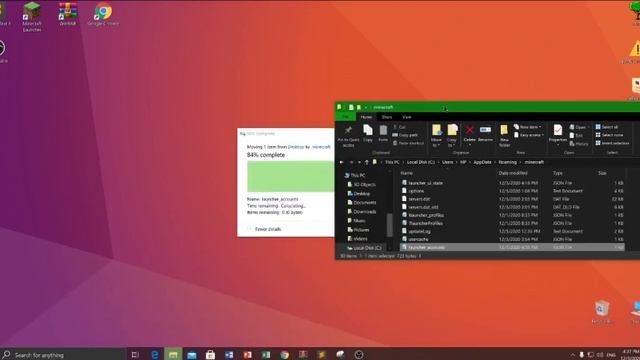640x360 pixels.
Task: Click AppData in the address path
Action: tap(482, 162)
